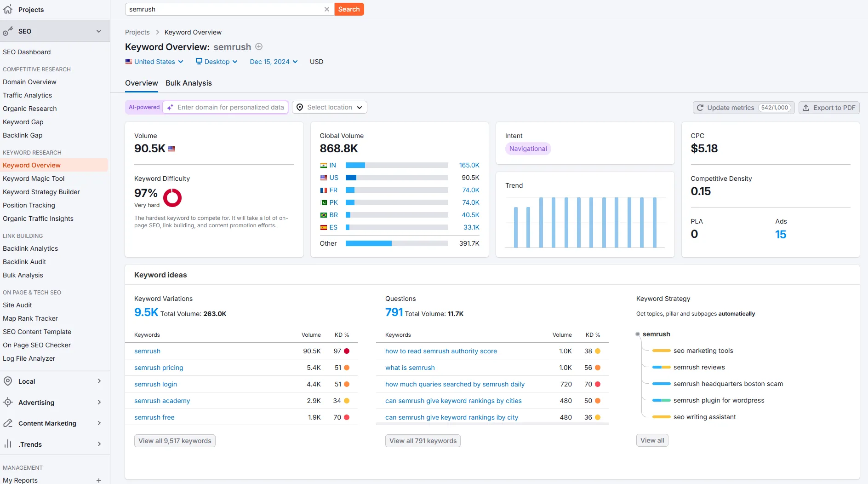Click the SEO section icon in the sidebar
The width and height of the screenshot is (868, 484).
[x=8, y=31]
